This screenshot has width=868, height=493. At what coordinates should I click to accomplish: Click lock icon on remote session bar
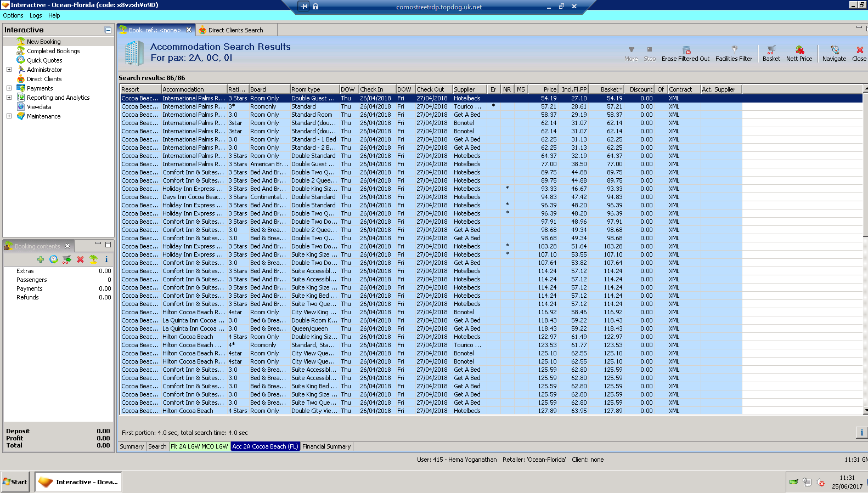pos(315,7)
